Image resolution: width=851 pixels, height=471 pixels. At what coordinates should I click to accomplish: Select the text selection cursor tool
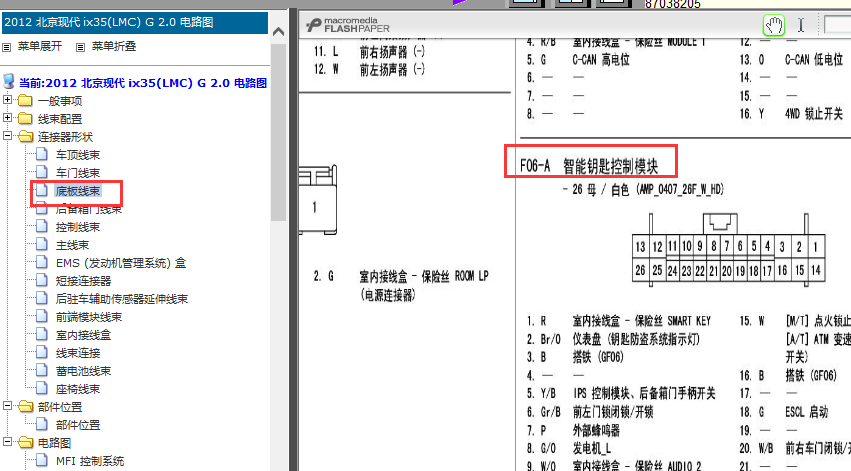801,25
